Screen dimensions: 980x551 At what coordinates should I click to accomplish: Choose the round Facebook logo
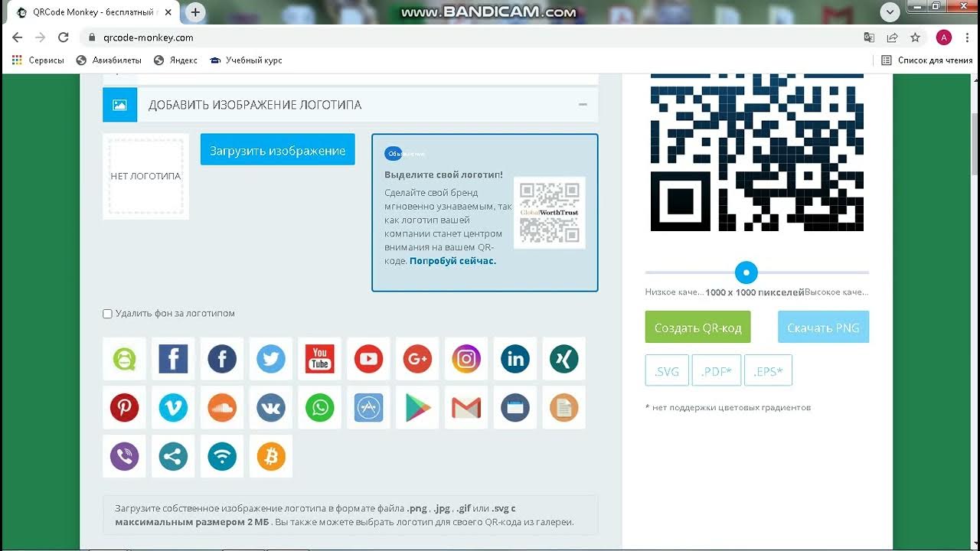222,359
